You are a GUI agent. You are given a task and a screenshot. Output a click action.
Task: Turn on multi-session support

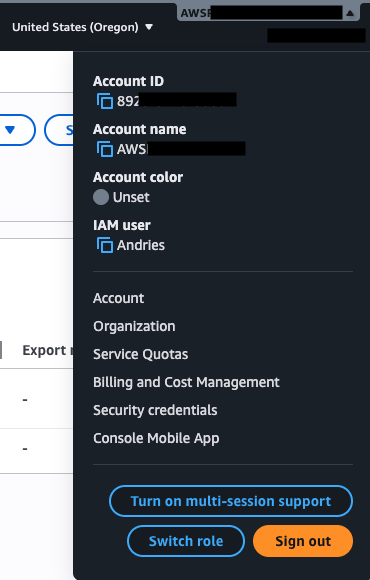click(231, 501)
